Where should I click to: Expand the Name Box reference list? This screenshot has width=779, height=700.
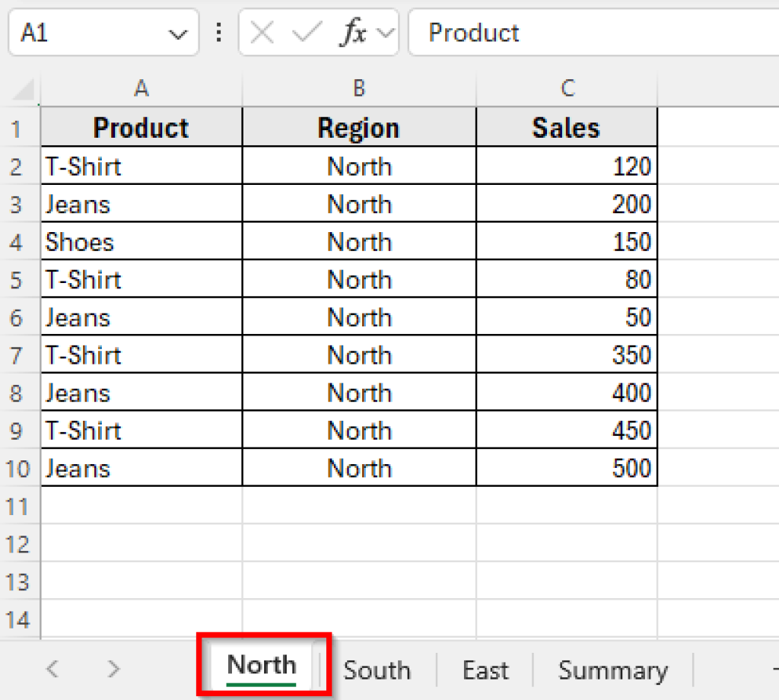(178, 32)
